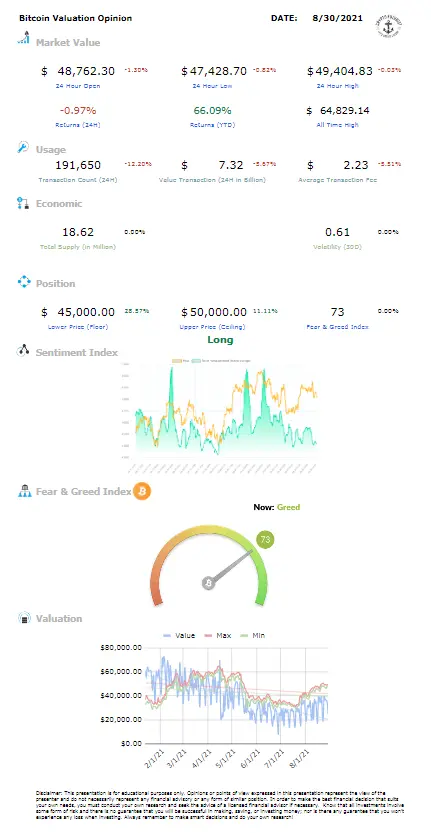Click the $49,404.83 high price
Image resolution: width=431 pixels, height=833 pixels.
tap(340, 71)
